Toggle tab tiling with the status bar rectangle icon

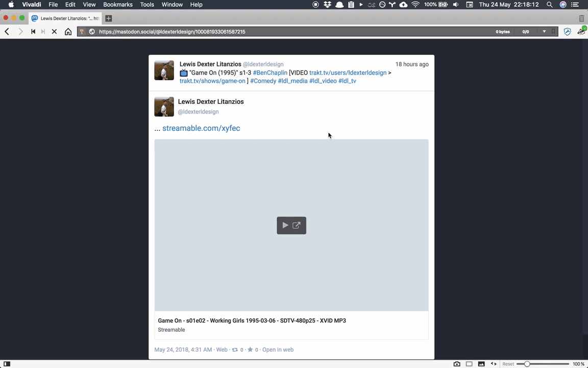point(469,364)
